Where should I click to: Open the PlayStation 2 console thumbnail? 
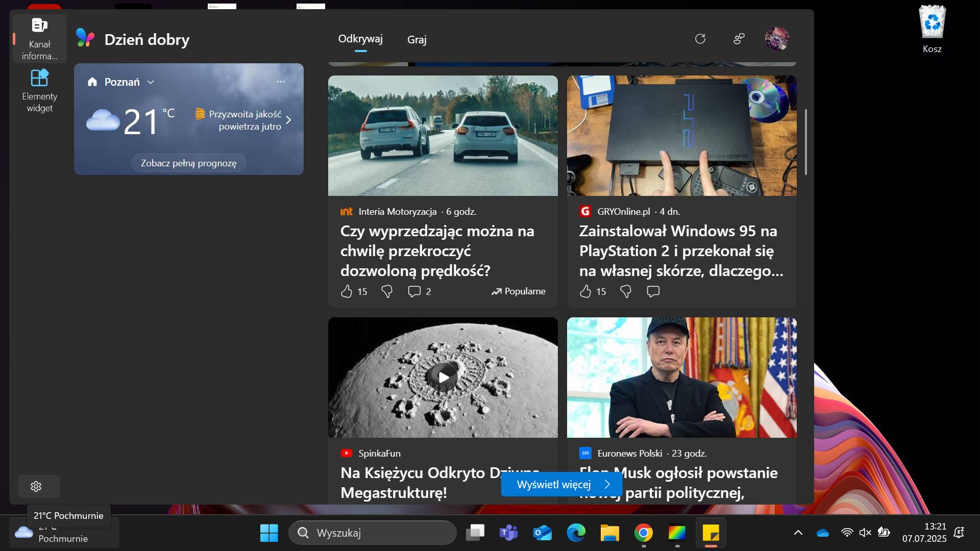point(682,136)
